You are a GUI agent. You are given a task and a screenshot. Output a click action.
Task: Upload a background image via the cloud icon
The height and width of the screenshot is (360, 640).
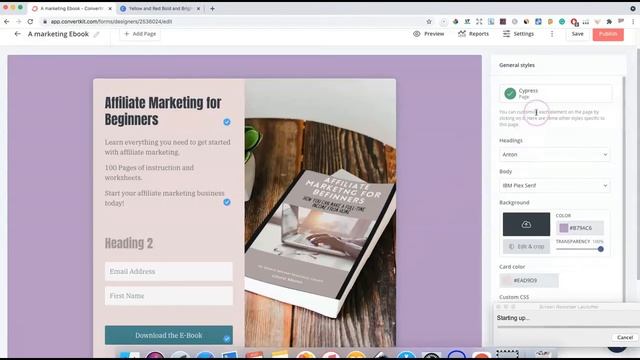526,224
